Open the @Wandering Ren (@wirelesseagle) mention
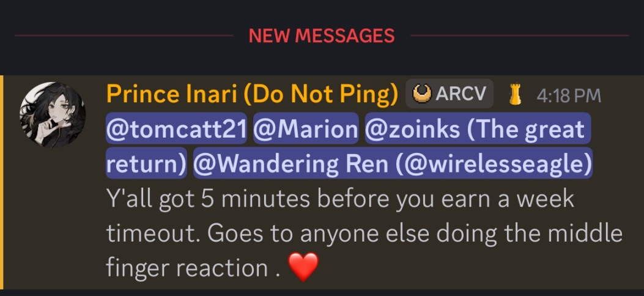The height and width of the screenshot is (296, 644). pyautogui.click(x=392, y=165)
